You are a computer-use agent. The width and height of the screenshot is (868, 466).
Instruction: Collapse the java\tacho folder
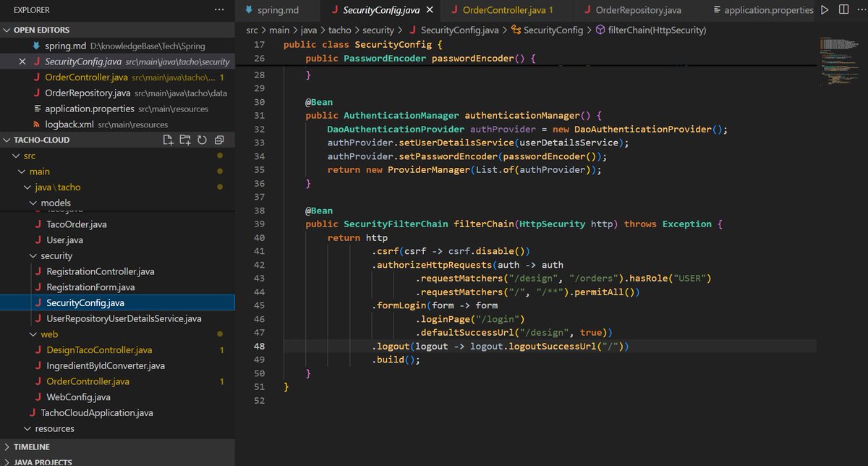[27, 187]
